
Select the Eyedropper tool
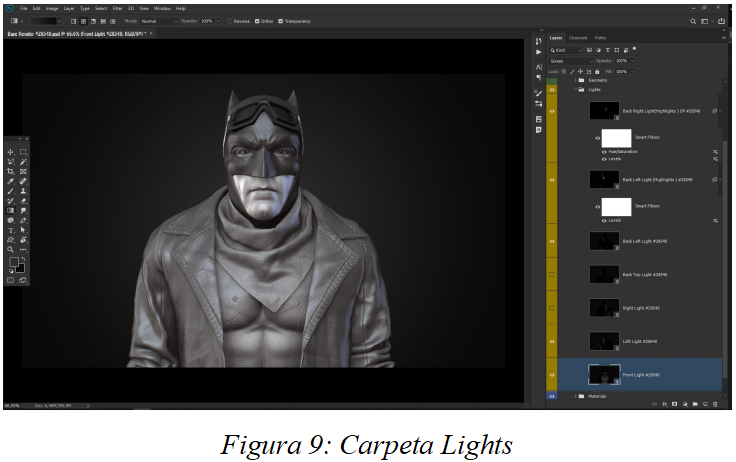10,181
